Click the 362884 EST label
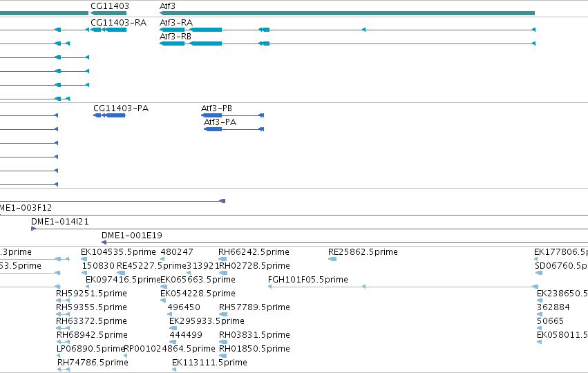Screen dimensions: 588x373 (x=553, y=307)
